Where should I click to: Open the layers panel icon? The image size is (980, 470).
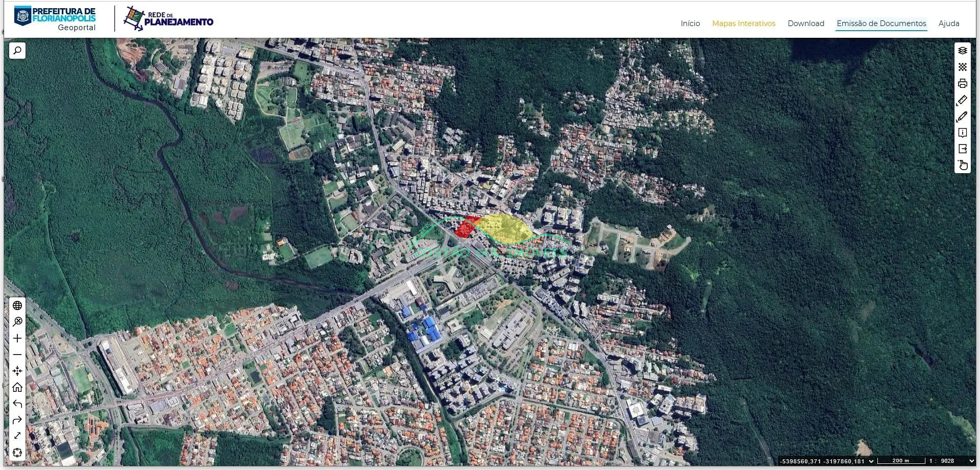pyautogui.click(x=962, y=51)
